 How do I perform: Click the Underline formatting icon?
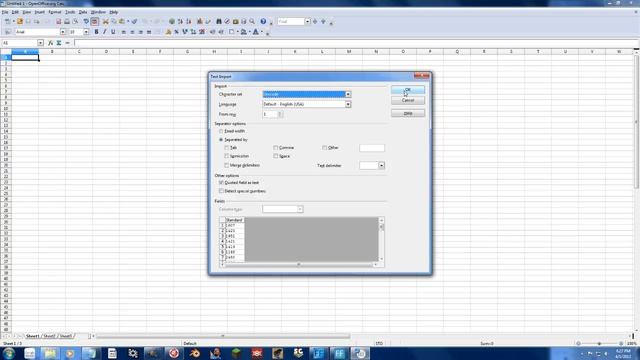[x=113, y=32]
